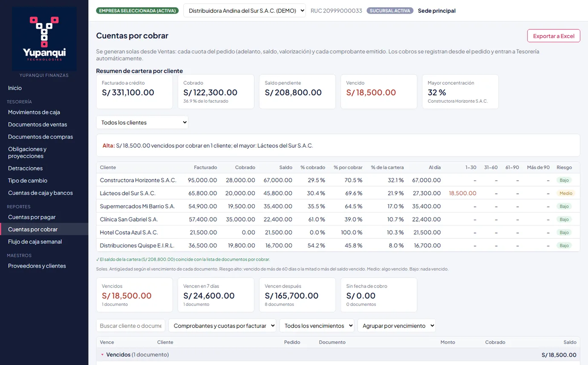Open Documentos de ventas
Screen dimensions: 588x365
click(x=37, y=124)
